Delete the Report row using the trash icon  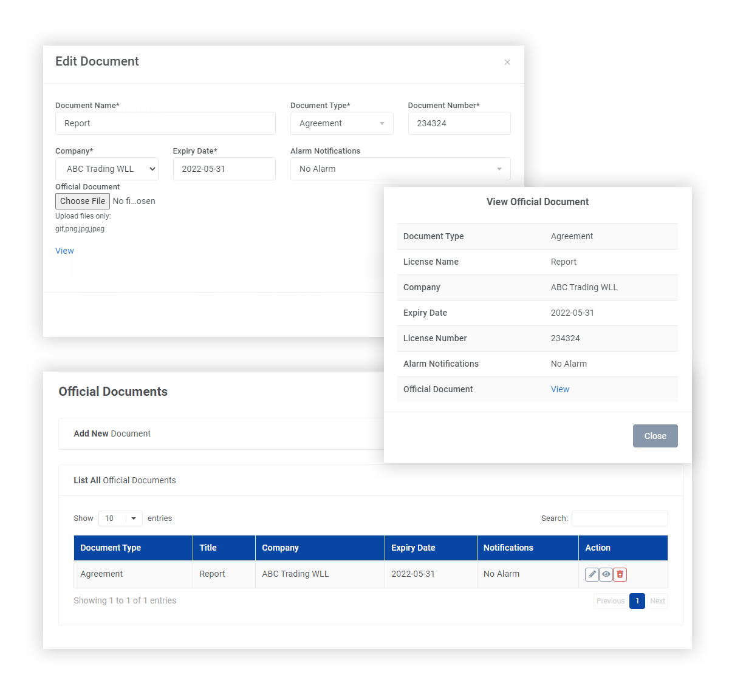point(620,574)
